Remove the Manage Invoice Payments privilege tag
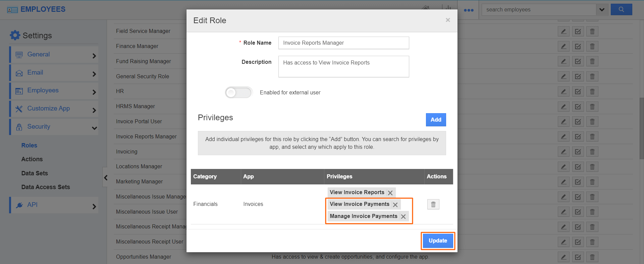Image resolution: width=644 pixels, height=264 pixels. pyautogui.click(x=404, y=217)
